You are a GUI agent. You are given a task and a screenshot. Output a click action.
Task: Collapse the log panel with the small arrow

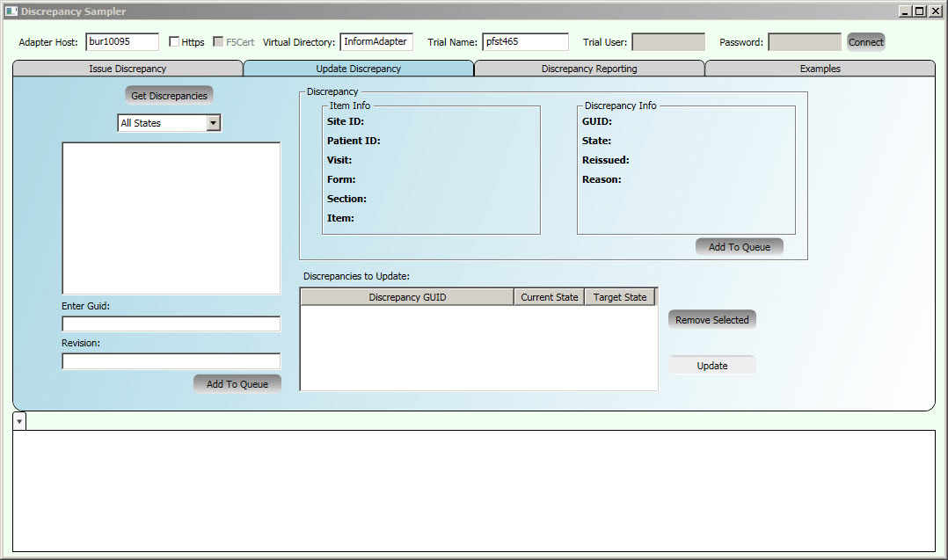(19, 421)
